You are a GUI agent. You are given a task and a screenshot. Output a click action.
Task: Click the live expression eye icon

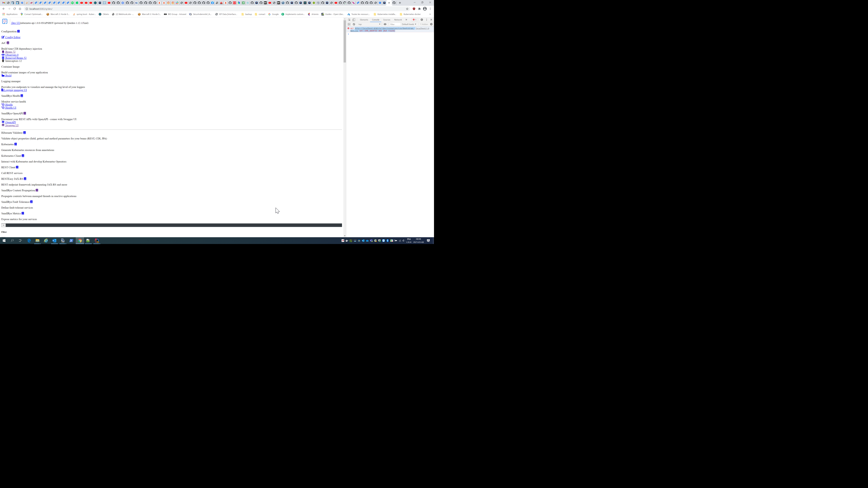click(385, 24)
